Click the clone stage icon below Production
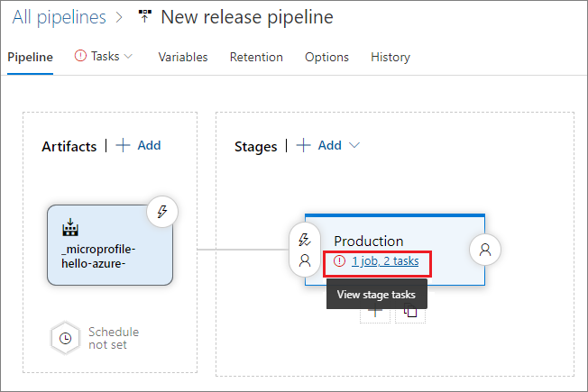Viewport: 588px width, 392px height. pos(410,312)
